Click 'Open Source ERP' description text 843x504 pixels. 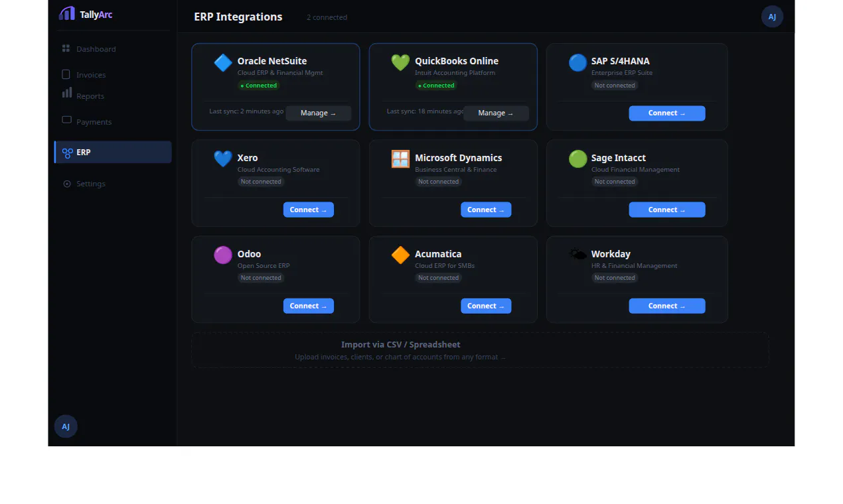(264, 266)
